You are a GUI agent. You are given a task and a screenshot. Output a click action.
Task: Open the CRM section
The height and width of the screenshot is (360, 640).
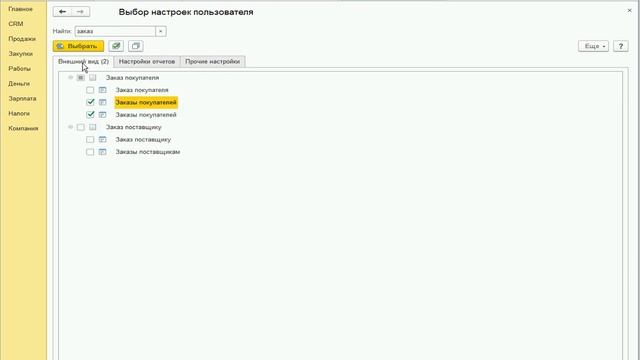(16, 24)
